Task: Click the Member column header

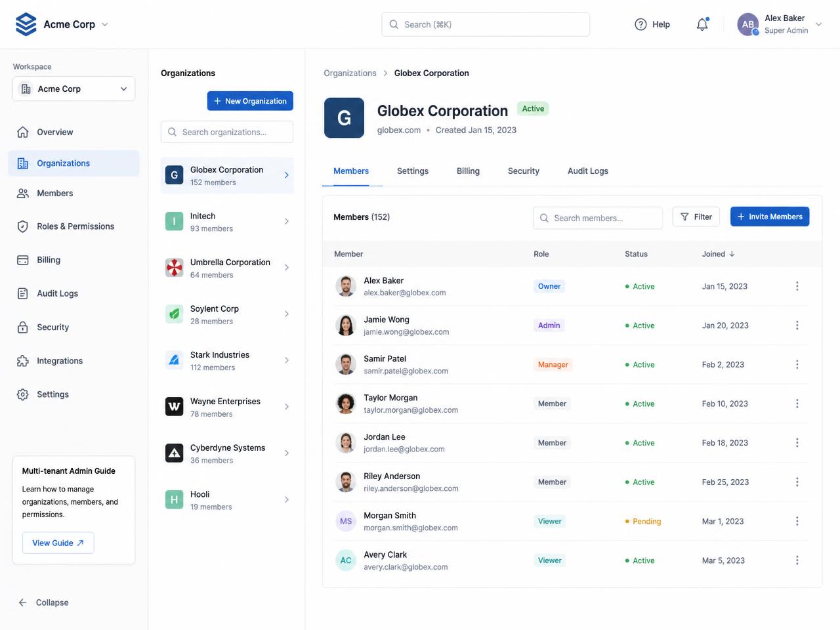Action: point(348,254)
